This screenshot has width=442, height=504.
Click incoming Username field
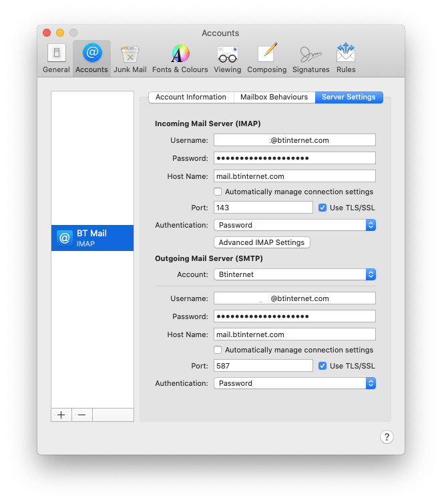point(294,140)
